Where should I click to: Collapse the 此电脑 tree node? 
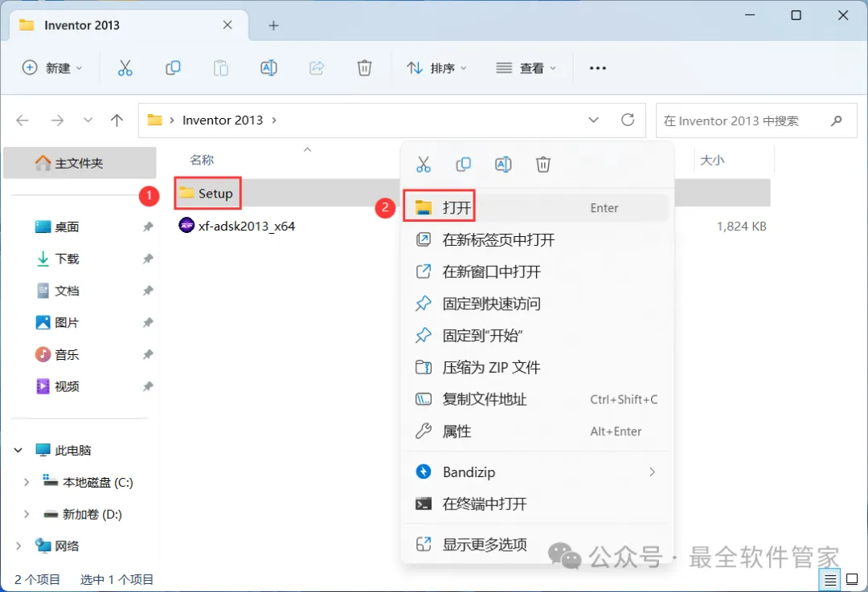pos(18,451)
